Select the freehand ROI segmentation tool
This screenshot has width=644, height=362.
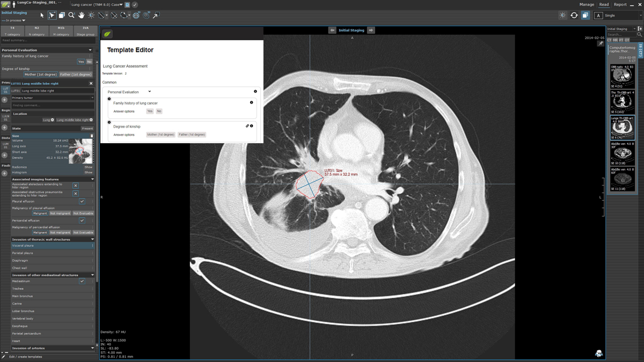(124, 15)
